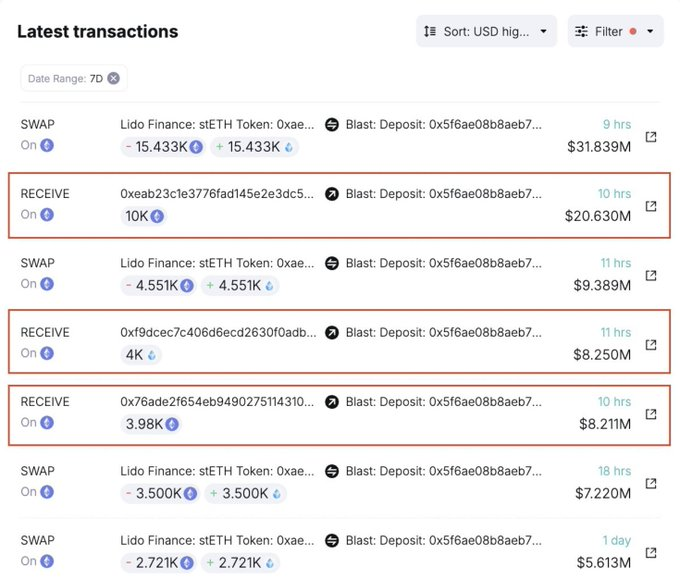Open external link for $31.839M swap
The image size is (680, 579).
tap(651, 137)
